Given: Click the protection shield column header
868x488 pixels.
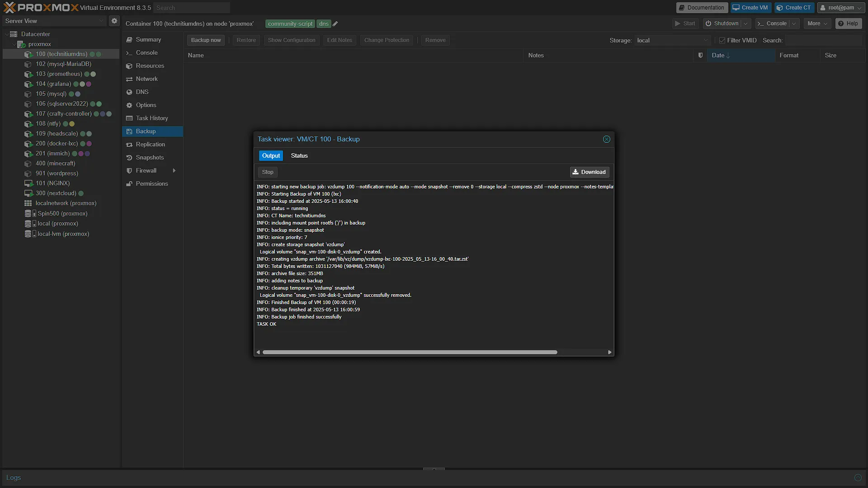Looking at the screenshot, I should [x=700, y=55].
